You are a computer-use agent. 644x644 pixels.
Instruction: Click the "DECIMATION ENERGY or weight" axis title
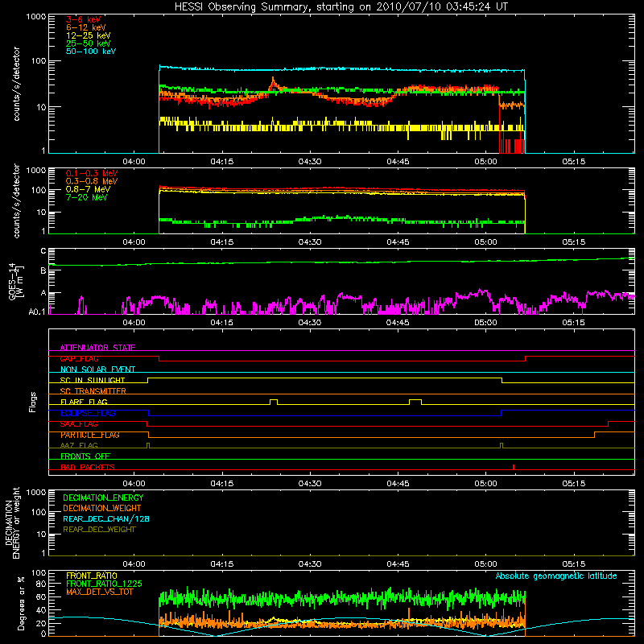tap(12, 523)
